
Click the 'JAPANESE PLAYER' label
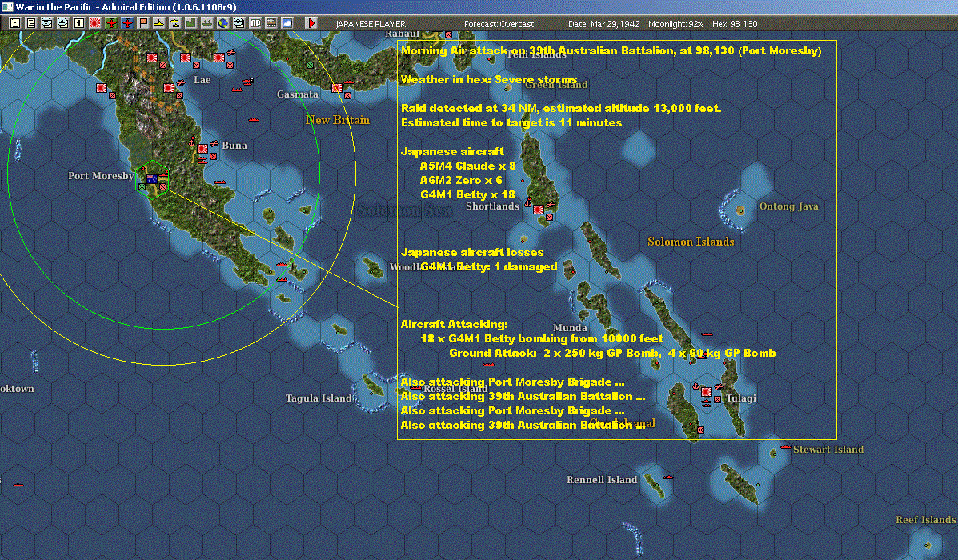[371, 24]
